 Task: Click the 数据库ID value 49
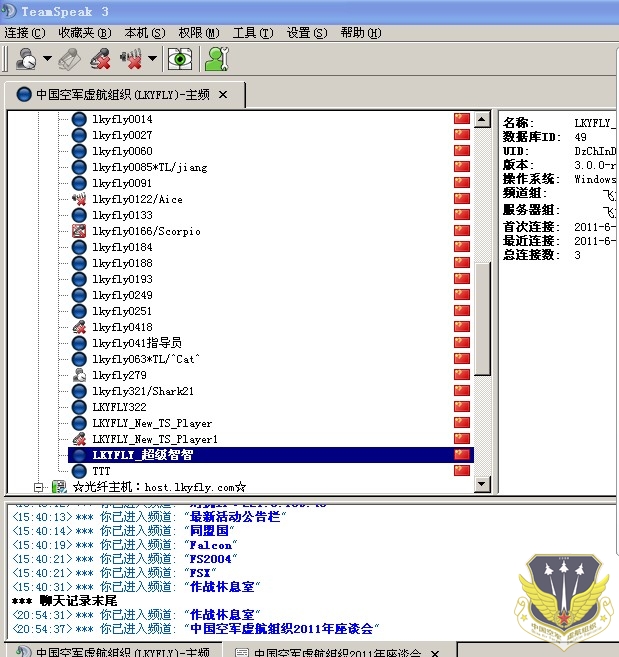[x=580, y=137]
